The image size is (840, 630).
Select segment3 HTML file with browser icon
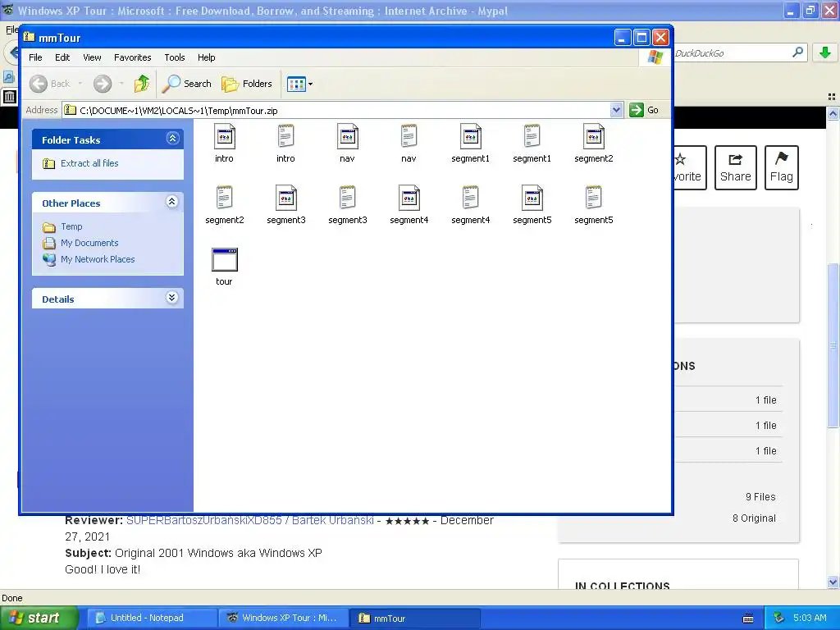pyautogui.click(x=286, y=199)
